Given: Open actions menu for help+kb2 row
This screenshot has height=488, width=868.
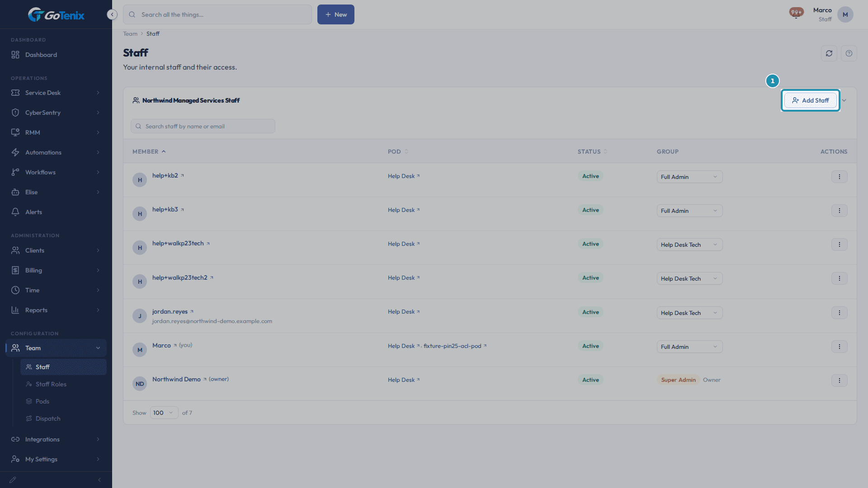Looking at the screenshot, I should 840,177.
